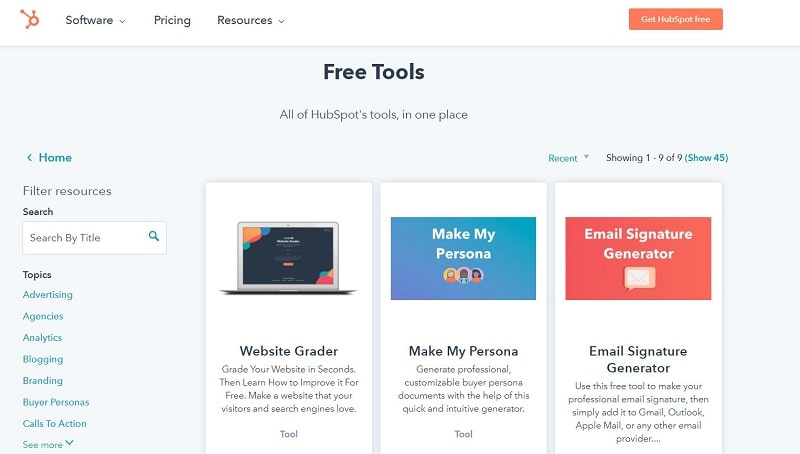Open the Make My Persona banner image
800x454 pixels.
point(463,258)
